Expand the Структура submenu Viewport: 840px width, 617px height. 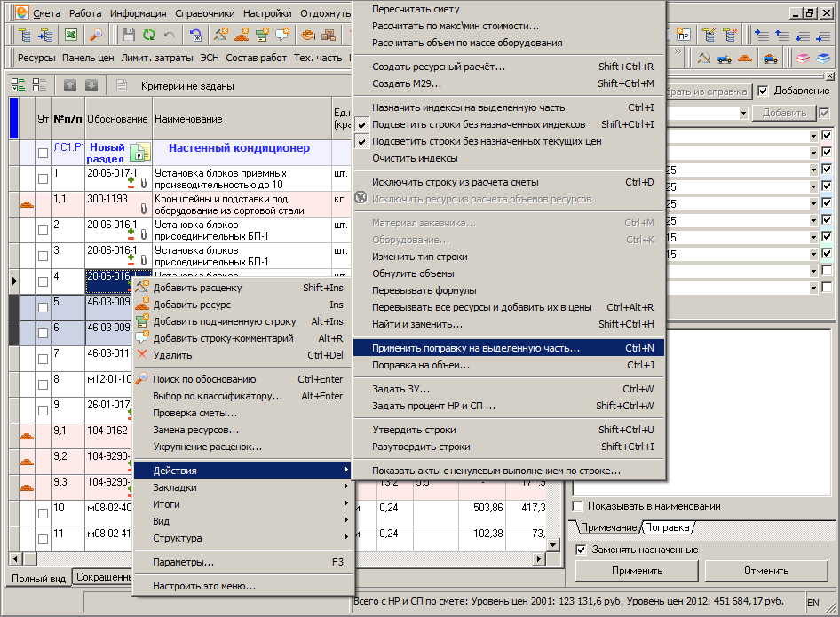click(243, 538)
